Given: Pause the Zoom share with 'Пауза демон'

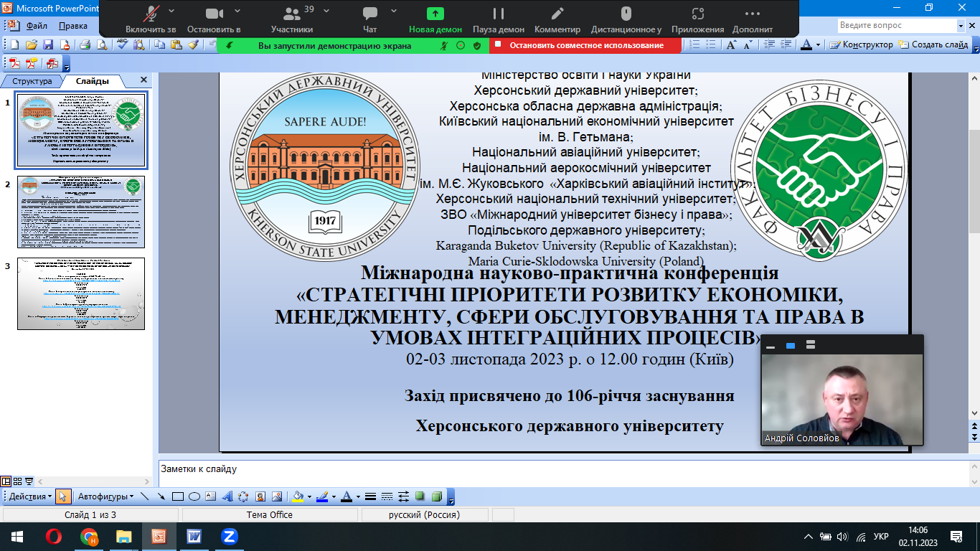Looking at the screenshot, I should coord(499,19).
